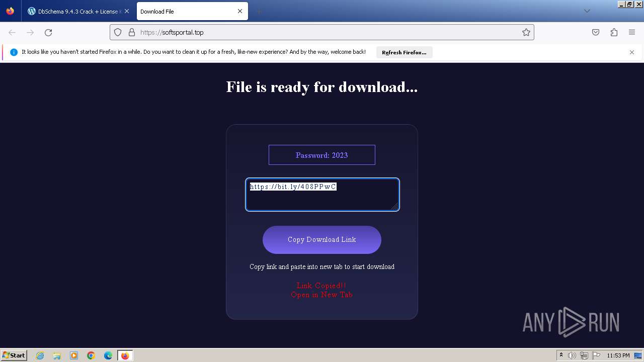This screenshot has width=644, height=362.
Task: Launch Microsoft Edge from taskbar
Action: coord(108,355)
